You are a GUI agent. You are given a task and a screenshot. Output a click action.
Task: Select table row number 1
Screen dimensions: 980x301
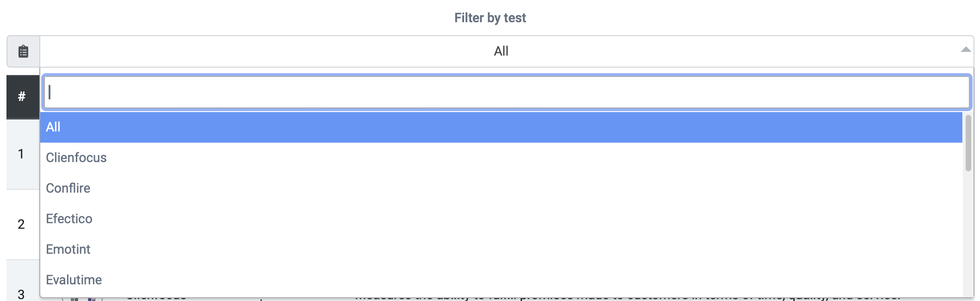click(x=21, y=154)
